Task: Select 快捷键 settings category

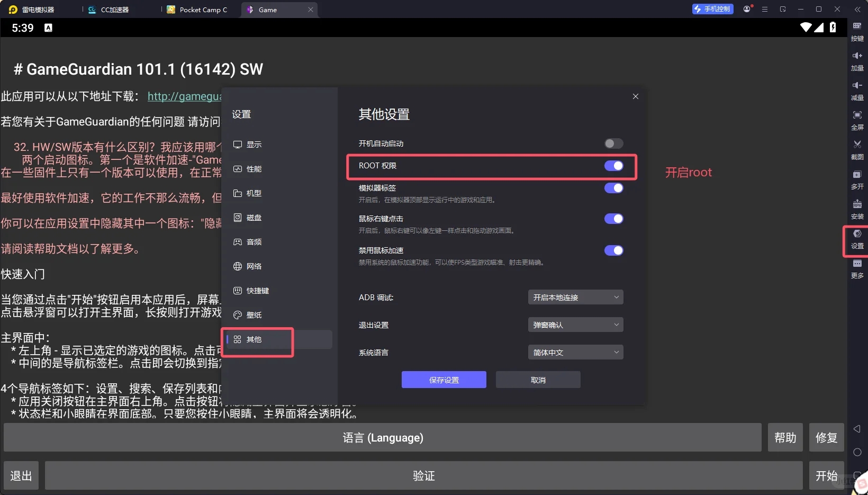Action: [279, 291]
